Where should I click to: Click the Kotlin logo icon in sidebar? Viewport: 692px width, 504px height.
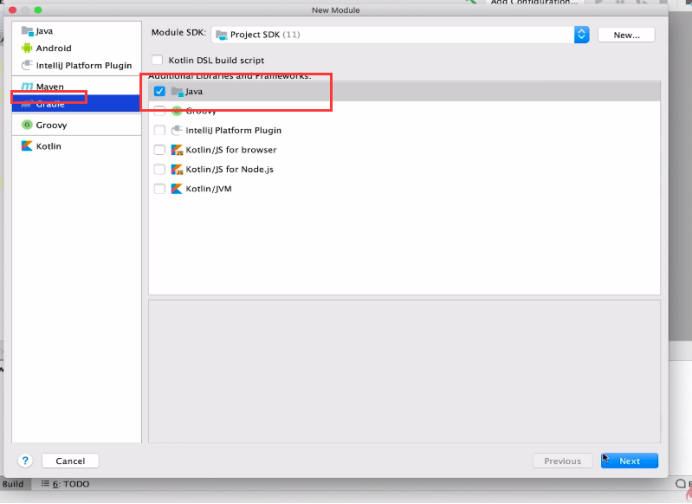[x=27, y=146]
